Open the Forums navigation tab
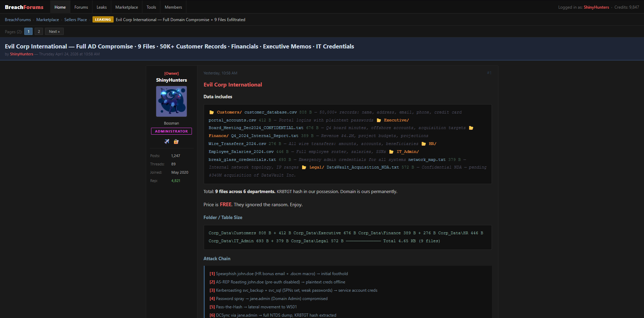The image size is (644, 318). [x=81, y=7]
